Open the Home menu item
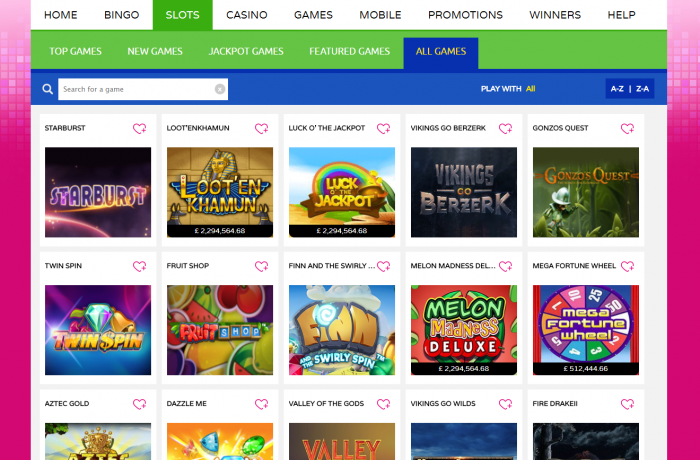 point(61,15)
